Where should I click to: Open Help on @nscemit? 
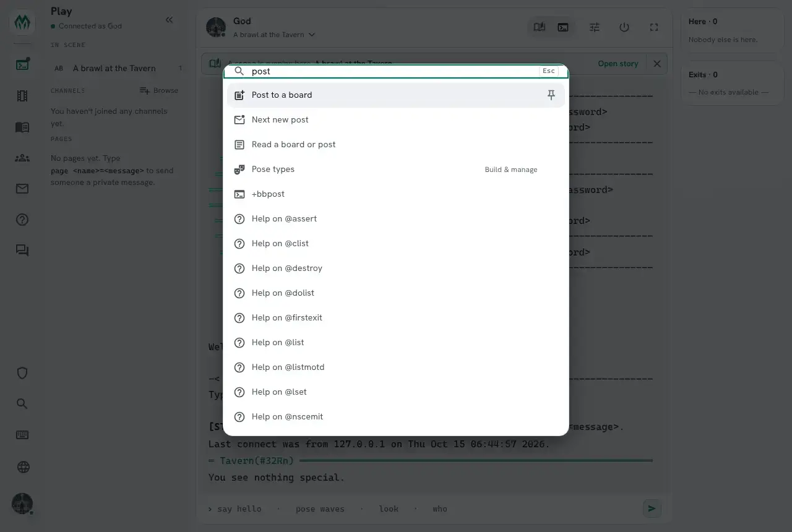[396, 417]
